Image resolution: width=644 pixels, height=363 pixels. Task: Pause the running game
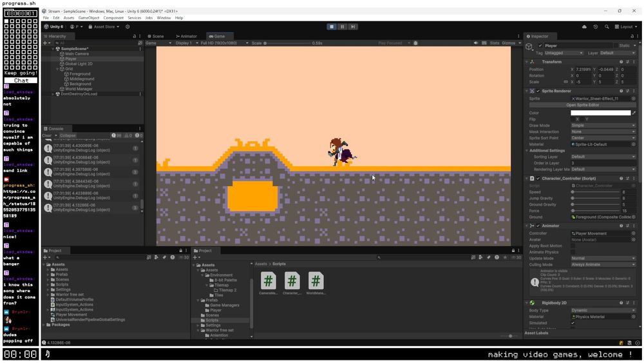click(342, 26)
